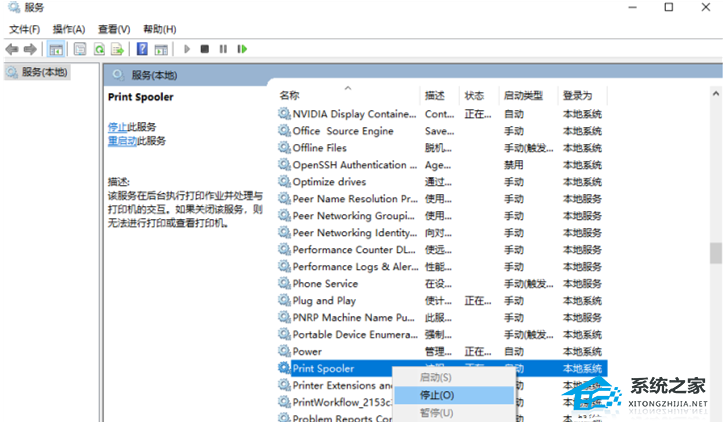Click the 停止 link for Print Spooler
Viewport: 723px width, 422px height.
pos(117,127)
